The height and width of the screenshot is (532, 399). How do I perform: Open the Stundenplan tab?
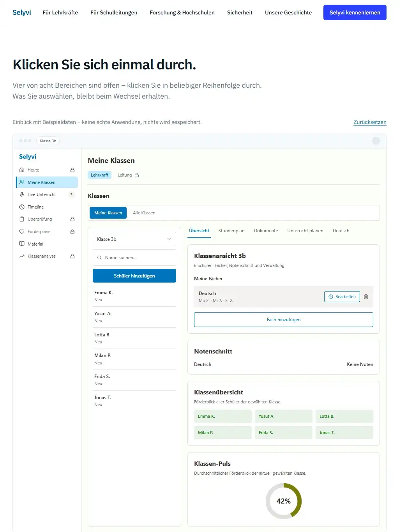click(x=231, y=231)
